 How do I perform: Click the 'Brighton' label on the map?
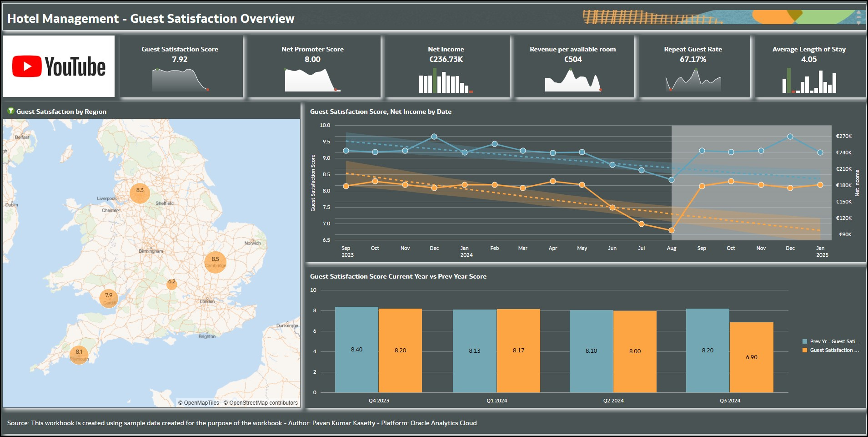click(x=207, y=336)
